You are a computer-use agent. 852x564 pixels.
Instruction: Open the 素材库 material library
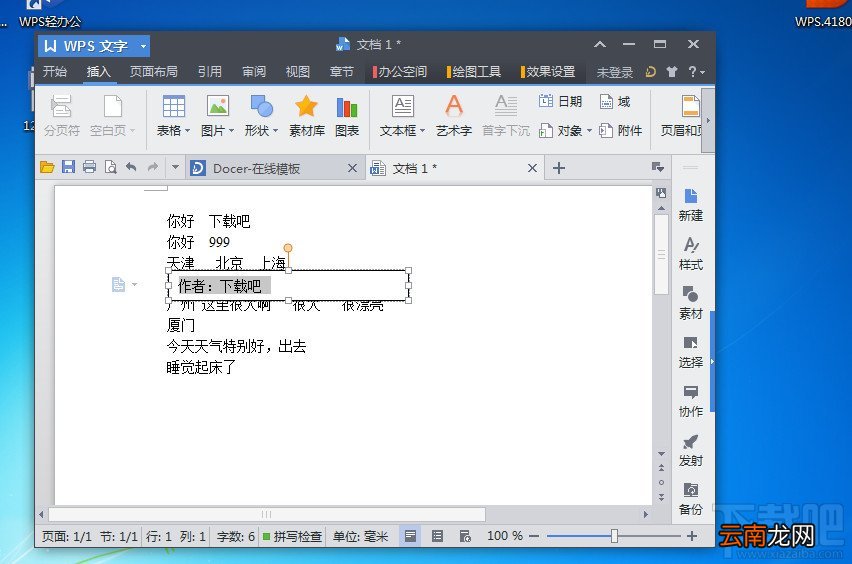(x=306, y=115)
